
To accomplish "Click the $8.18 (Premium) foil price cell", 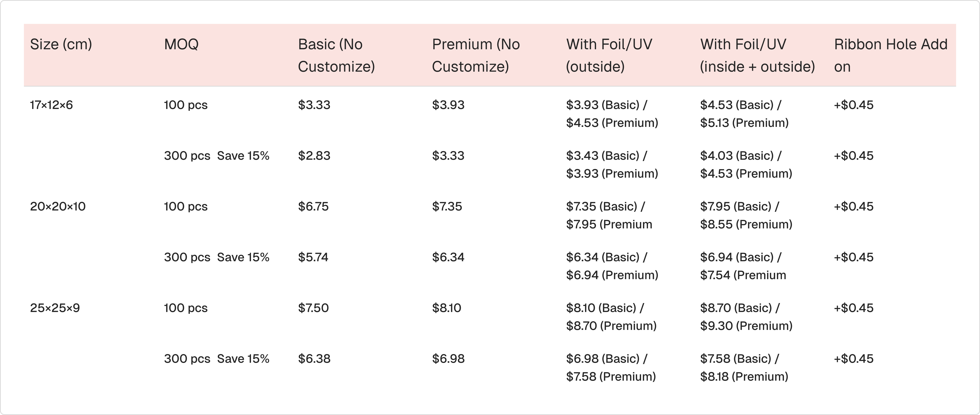I will (744, 377).
